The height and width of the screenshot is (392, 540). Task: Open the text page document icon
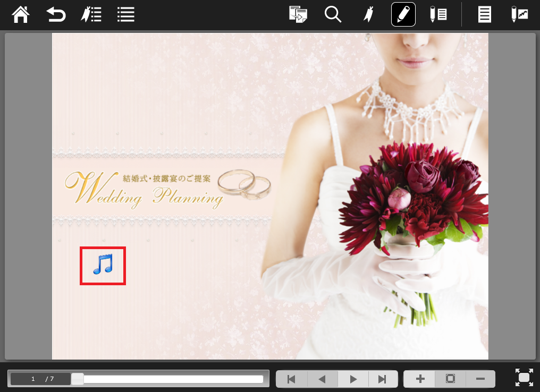484,14
